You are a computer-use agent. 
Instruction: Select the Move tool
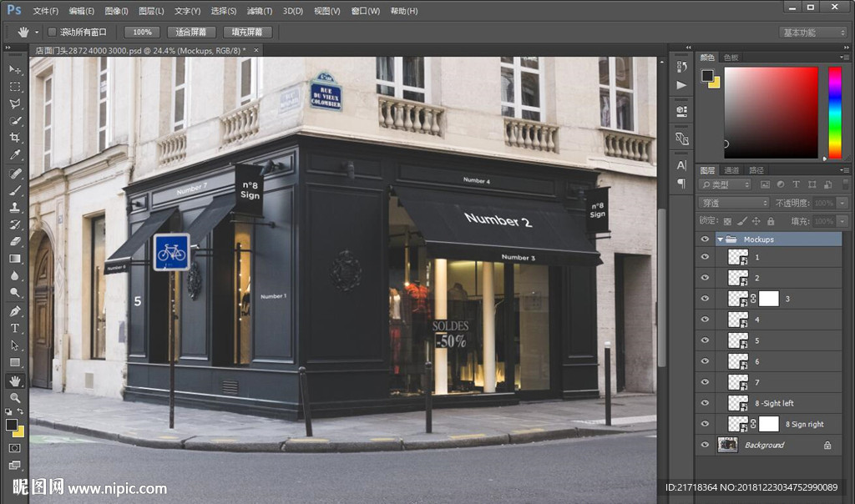click(x=15, y=69)
